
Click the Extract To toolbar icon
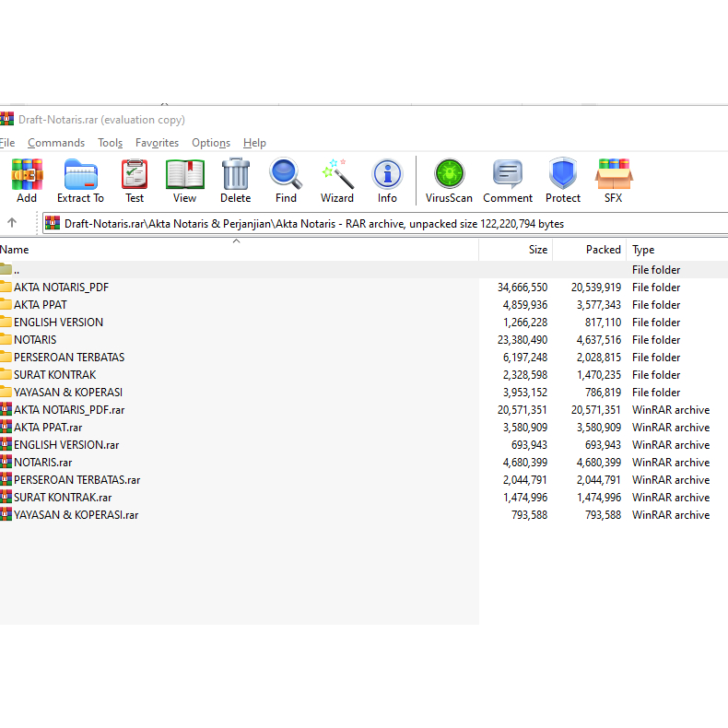pyautogui.click(x=80, y=180)
